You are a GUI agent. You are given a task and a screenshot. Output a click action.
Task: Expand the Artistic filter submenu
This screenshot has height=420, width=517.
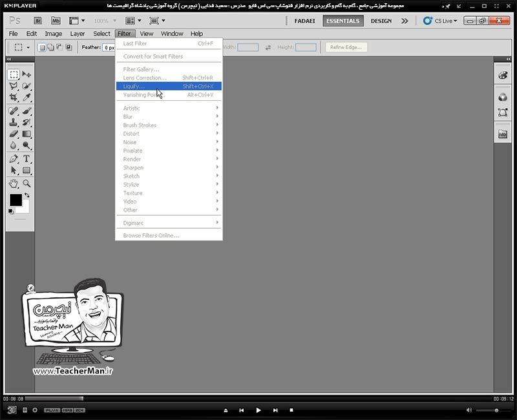[x=169, y=108]
